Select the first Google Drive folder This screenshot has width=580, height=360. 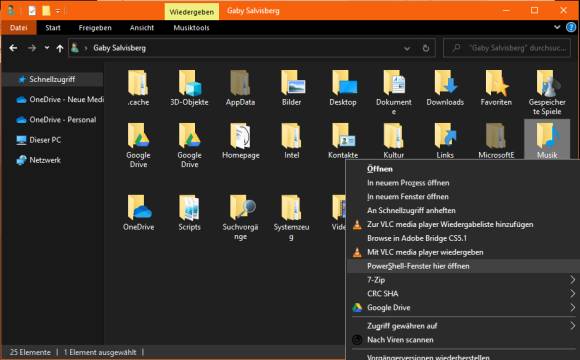pyautogui.click(x=138, y=145)
